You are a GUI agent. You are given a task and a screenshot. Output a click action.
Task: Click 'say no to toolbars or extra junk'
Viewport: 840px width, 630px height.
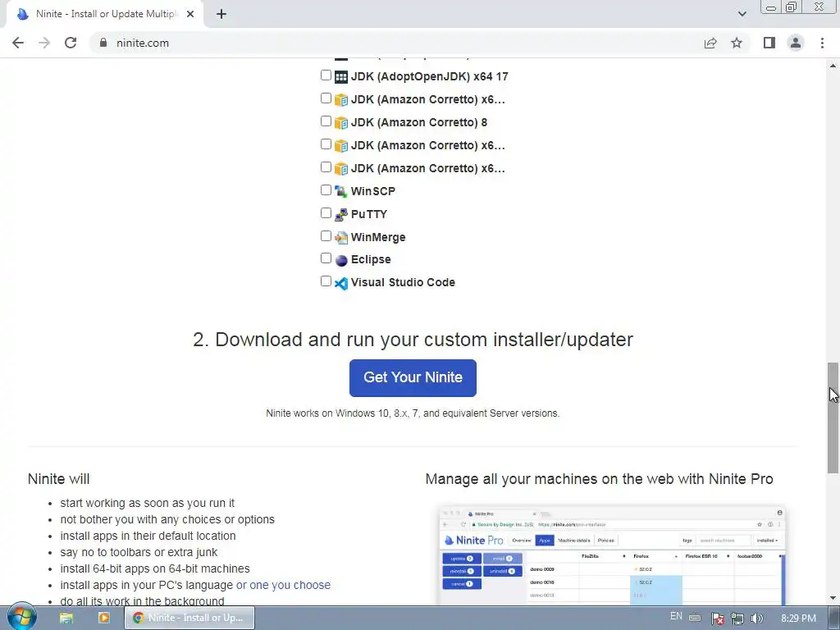point(139,552)
